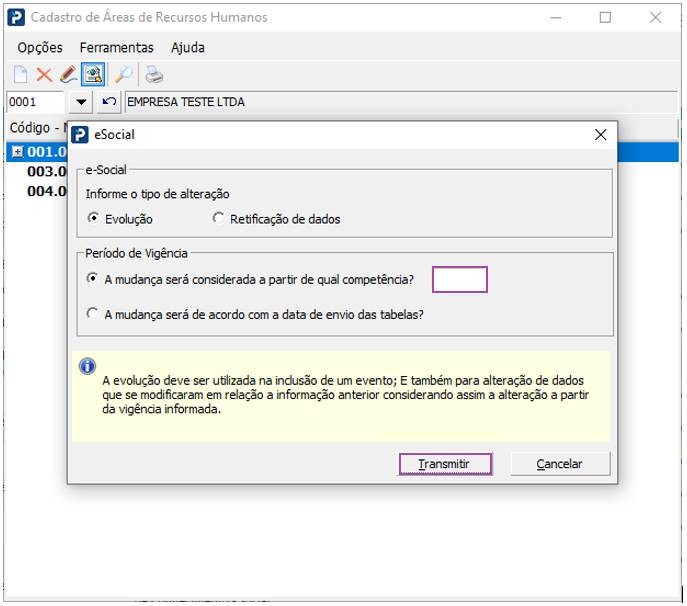Click the red X delete icon
687x606 pixels.
click(x=44, y=75)
